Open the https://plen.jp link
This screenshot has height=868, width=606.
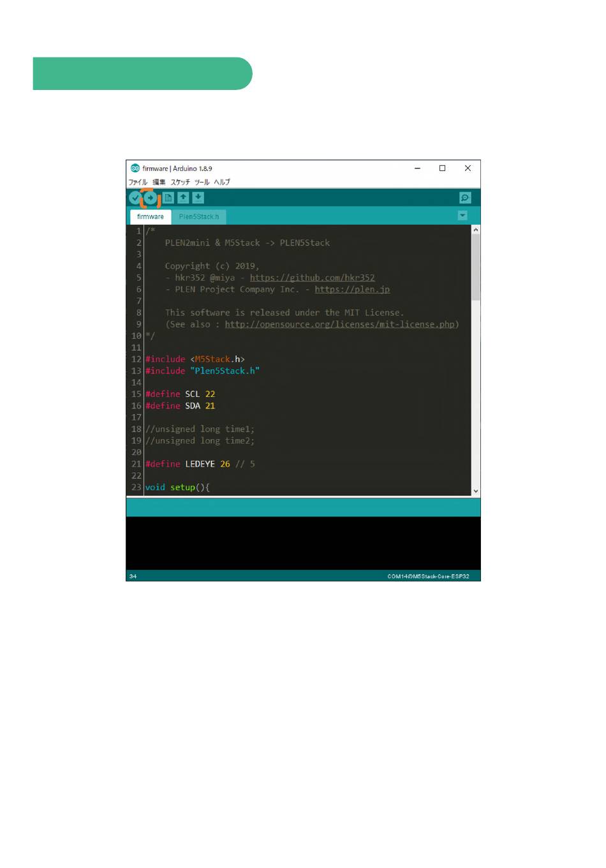coord(352,289)
